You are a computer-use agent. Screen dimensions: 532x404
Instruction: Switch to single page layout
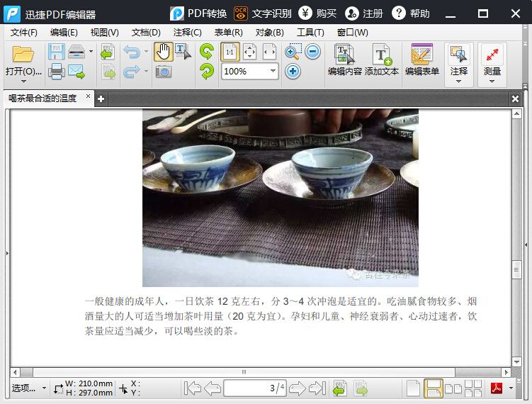click(413, 388)
